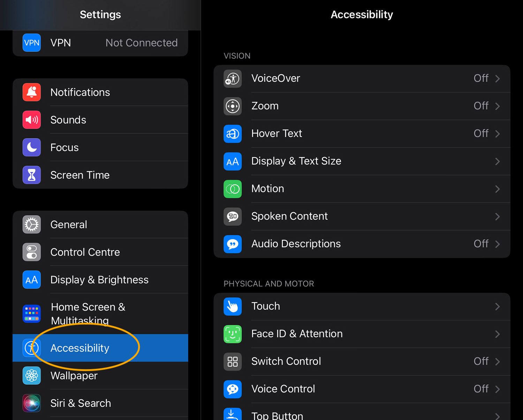
Task: Tap the green Motion icon
Action: (233, 189)
